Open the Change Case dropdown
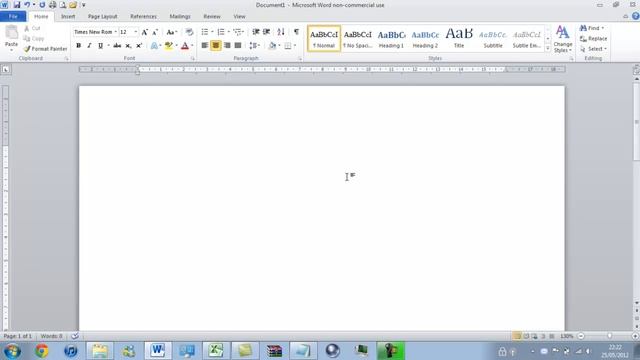 171,32
